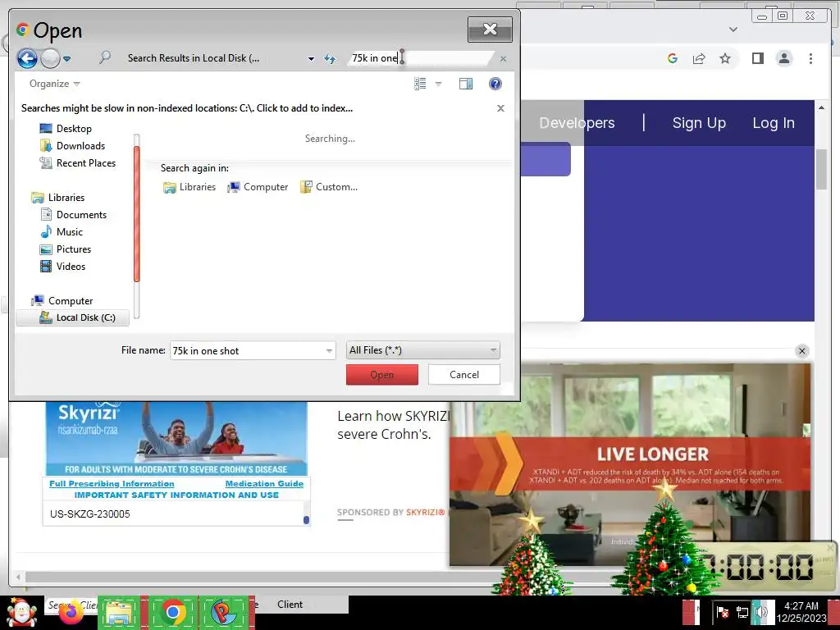Viewport: 840px width, 630px height.
Task: Click the share page icon in Chrome
Action: point(699,58)
